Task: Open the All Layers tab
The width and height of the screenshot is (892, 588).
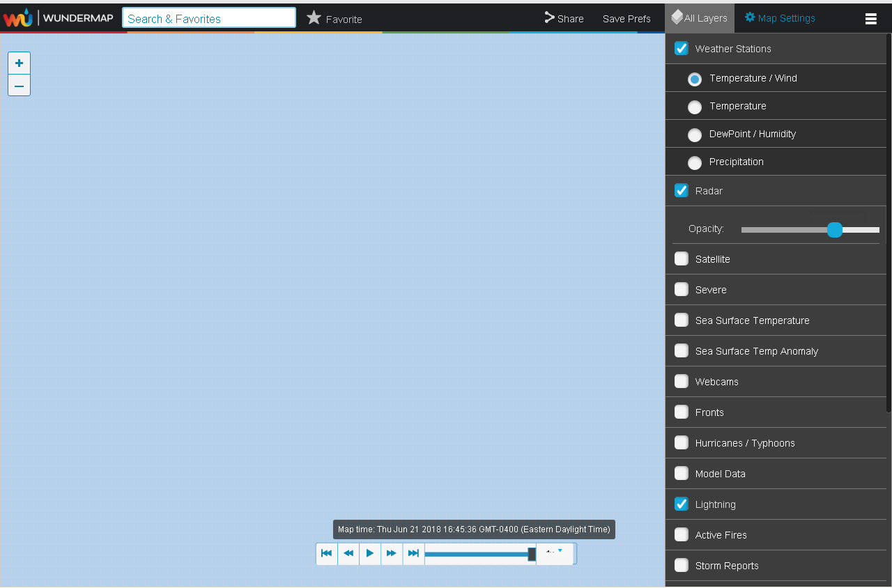Action: 700,18
